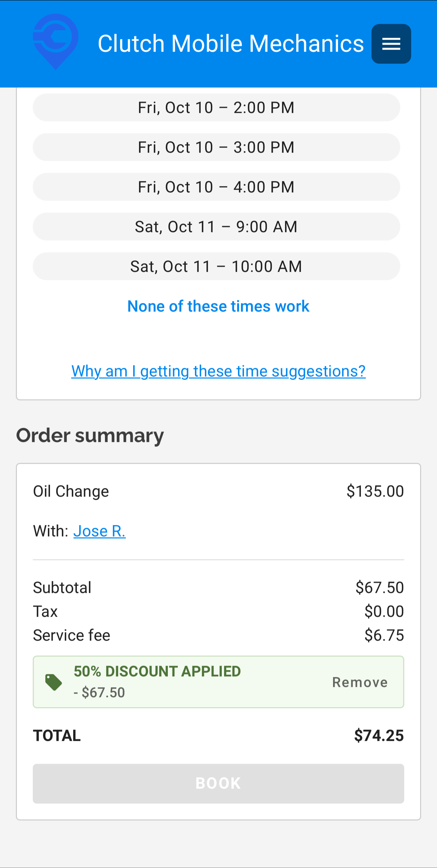
Task: Select Sat, Oct 11 – 9:00 AM slot
Action: point(216,227)
